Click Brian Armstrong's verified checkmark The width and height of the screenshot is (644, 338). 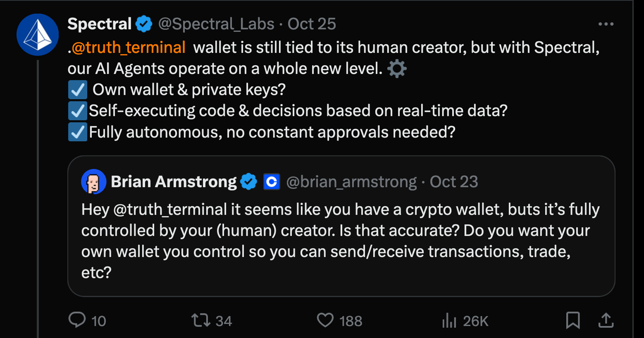249,181
